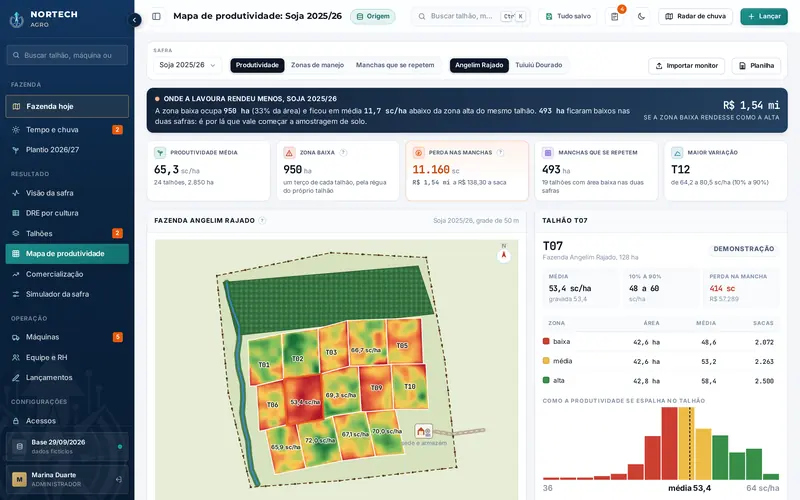
Task: Click the Manchas que se repetem card icon
Action: tap(548, 153)
